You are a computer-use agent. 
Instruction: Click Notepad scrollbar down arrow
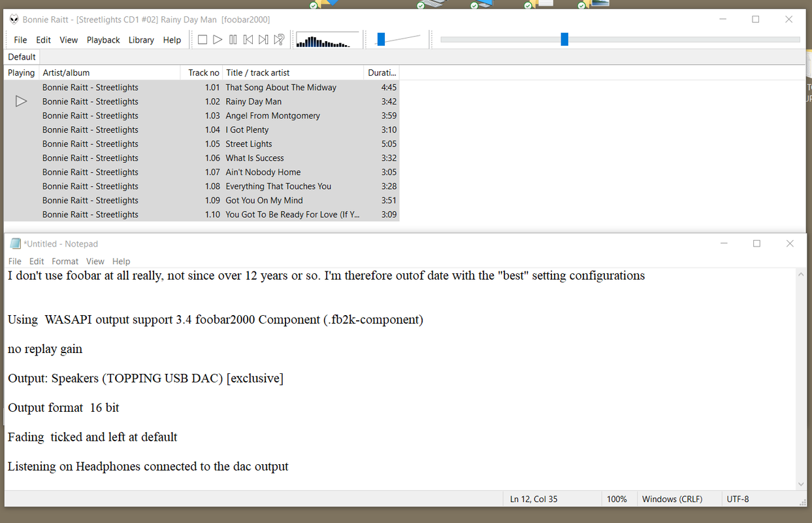pos(802,484)
